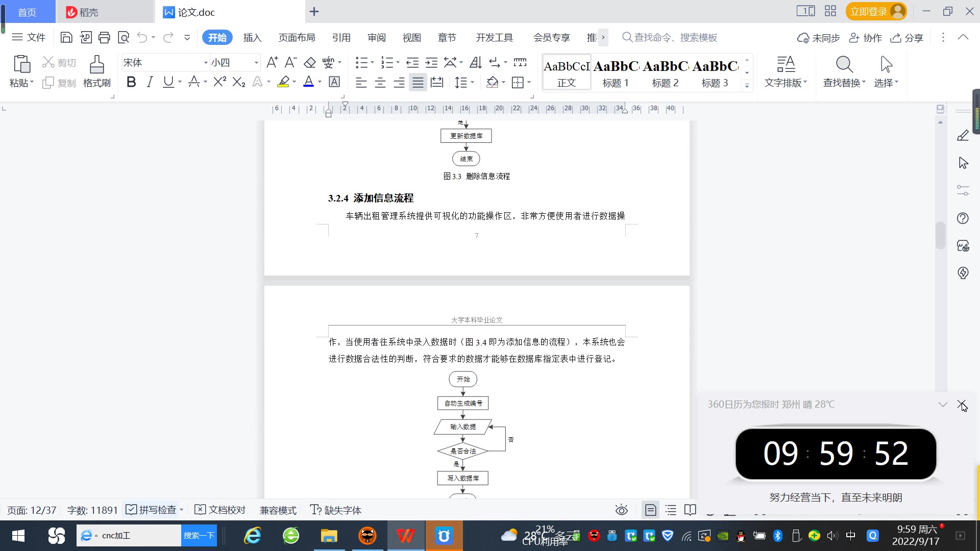Expand the spell check (拼写检查) dropdown arrow

(x=181, y=510)
